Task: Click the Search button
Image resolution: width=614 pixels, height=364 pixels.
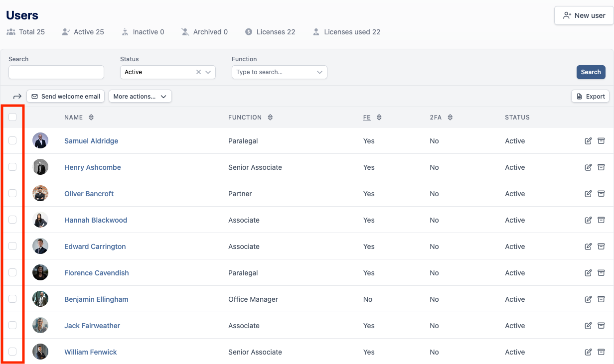Action: (591, 72)
